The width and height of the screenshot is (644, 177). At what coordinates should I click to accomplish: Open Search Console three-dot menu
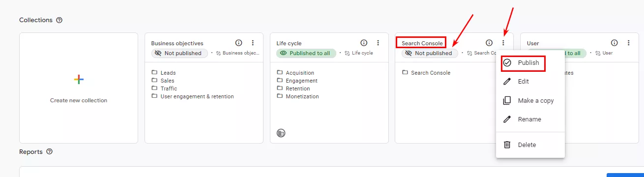[503, 43]
